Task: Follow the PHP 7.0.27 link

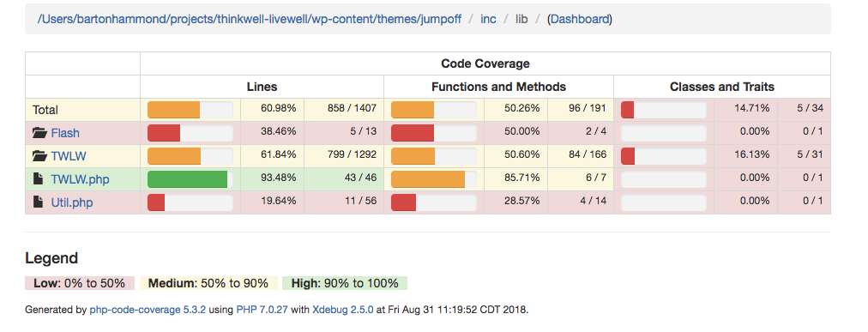Action: click(x=262, y=310)
